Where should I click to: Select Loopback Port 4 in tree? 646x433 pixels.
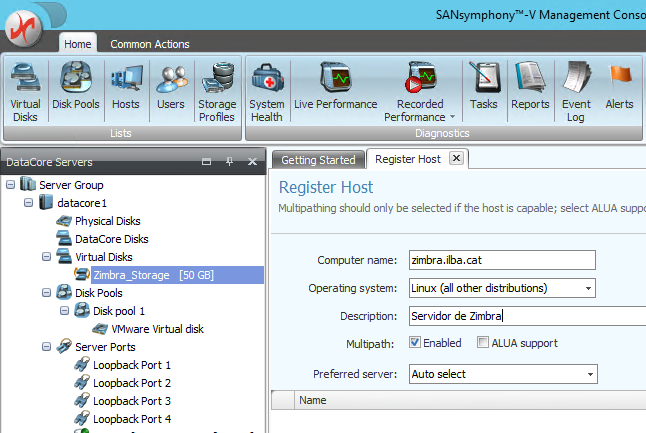pyautogui.click(x=132, y=419)
